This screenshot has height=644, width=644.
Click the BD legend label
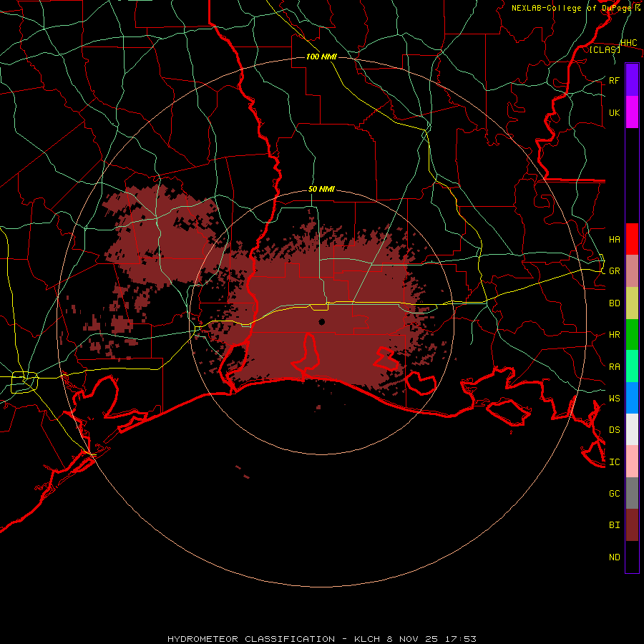coord(614,303)
